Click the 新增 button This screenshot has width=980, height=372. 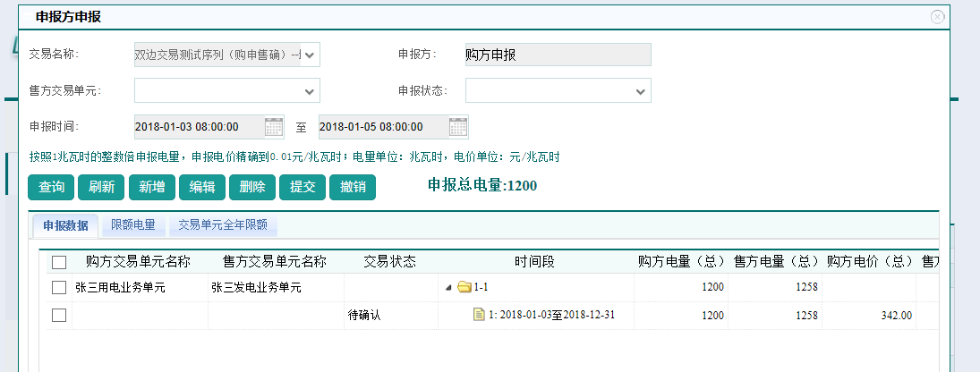(152, 187)
